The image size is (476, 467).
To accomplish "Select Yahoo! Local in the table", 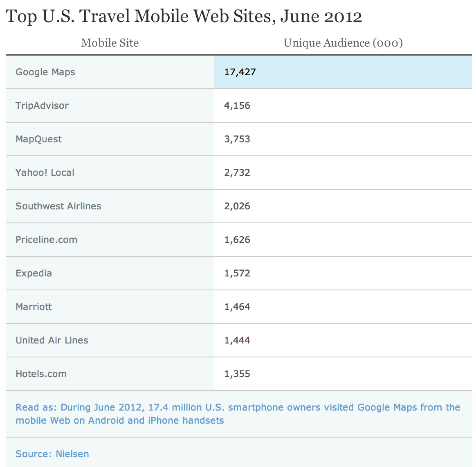I will [45, 173].
